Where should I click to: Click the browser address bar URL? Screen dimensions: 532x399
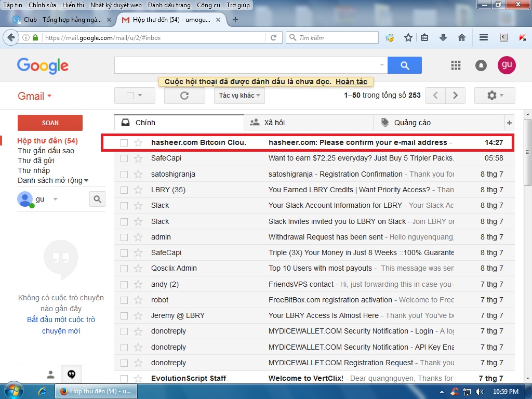click(x=103, y=37)
